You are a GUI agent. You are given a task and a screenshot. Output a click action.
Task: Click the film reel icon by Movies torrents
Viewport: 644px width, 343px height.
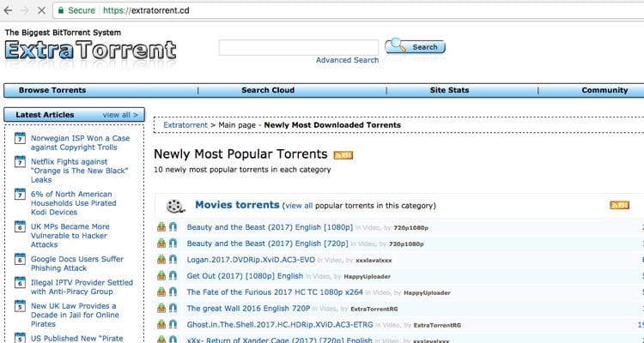(175, 206)
